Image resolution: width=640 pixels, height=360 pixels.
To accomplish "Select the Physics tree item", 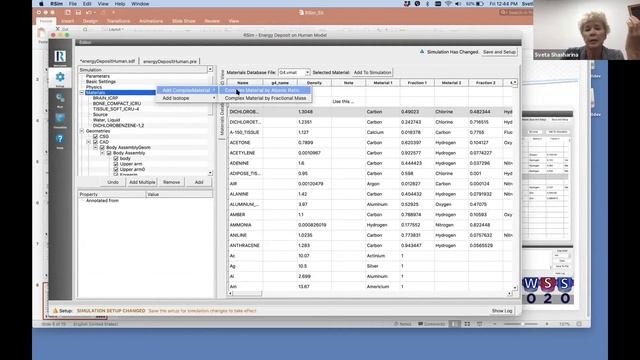I will click(x=94, y=87).
